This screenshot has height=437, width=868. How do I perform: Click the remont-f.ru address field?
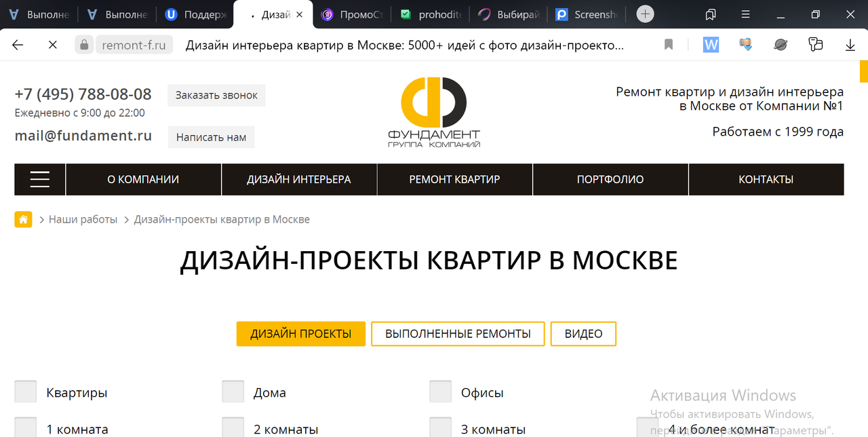pyautogui.click(x=134, y=45)
